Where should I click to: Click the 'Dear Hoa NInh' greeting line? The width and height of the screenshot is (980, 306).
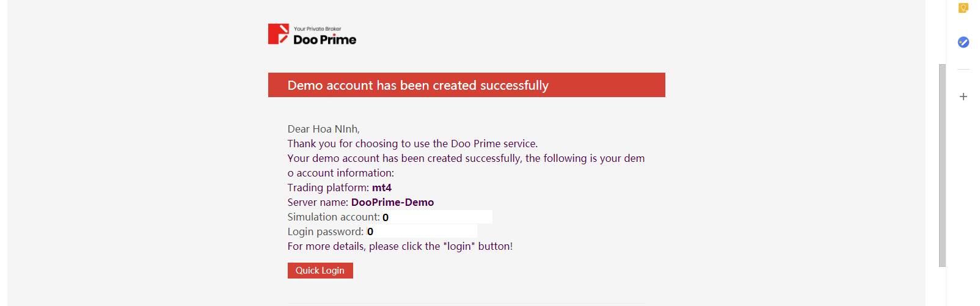point(324,129)
